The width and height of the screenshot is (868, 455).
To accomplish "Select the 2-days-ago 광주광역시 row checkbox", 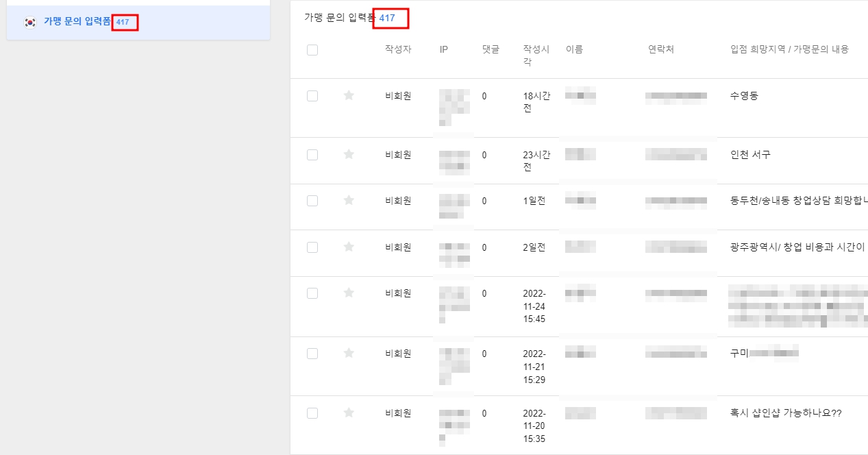I will click(x=312, y=247).
